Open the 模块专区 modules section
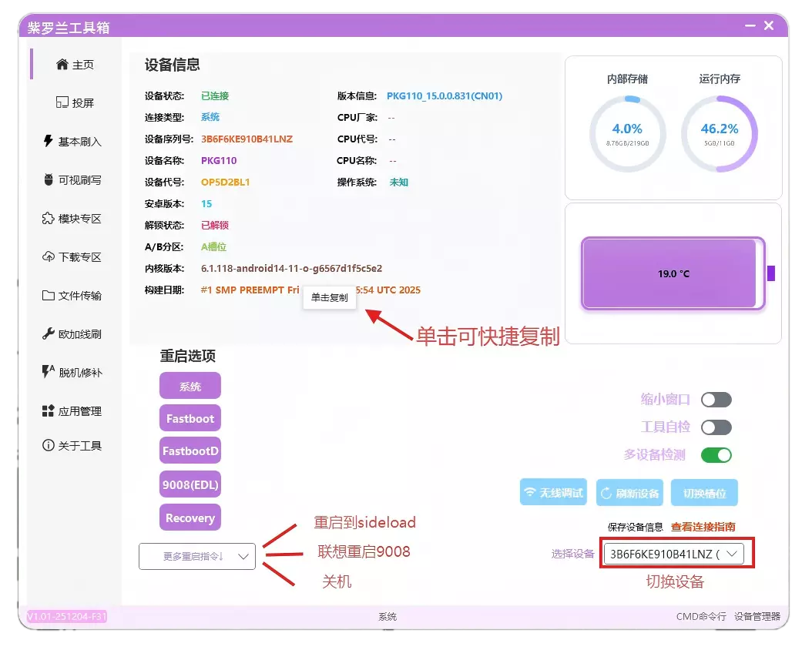This screenshot has width=812, height=650. point(73,218)
